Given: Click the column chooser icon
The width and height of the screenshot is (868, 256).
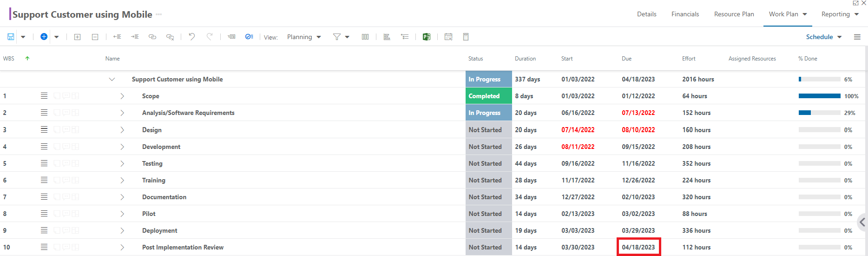Looking at the screenshot, I should [x=365, y=37].
